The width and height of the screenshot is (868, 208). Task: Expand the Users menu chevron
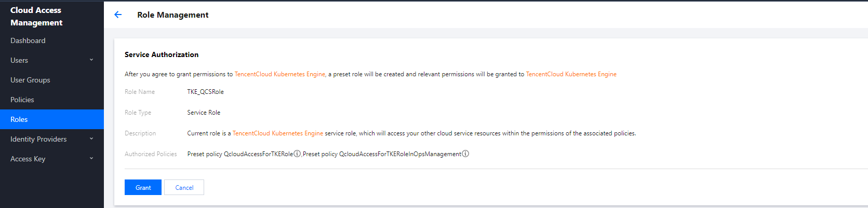pos(91,60)
